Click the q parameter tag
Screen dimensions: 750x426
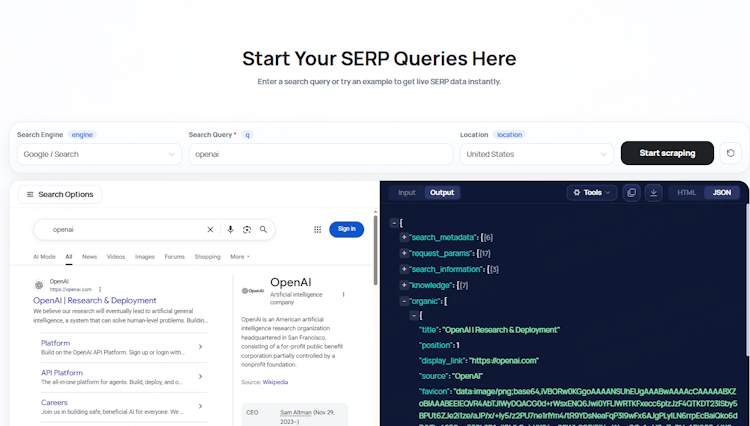(247, 135)
